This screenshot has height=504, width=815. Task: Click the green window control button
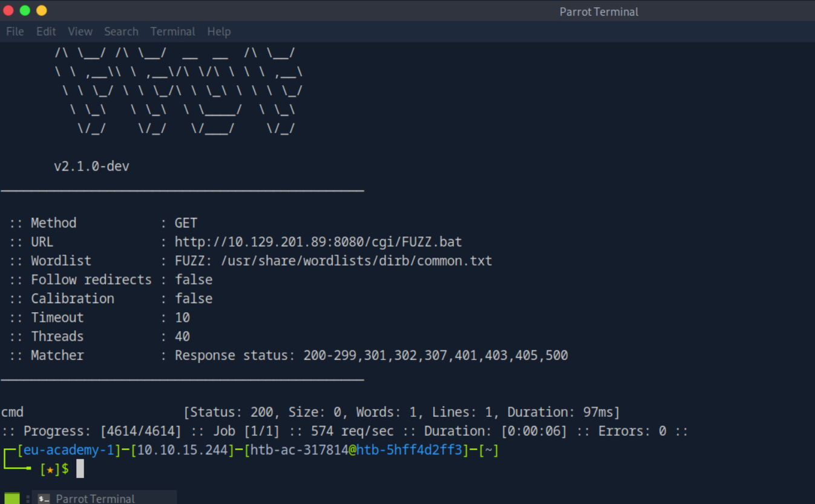click(25, 10)
